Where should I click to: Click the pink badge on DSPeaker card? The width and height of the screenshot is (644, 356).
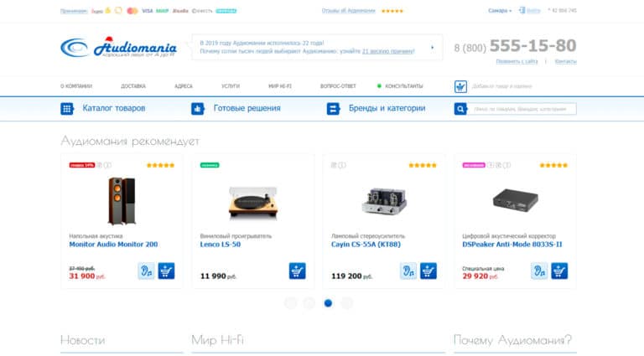click(x=474, y=165)
